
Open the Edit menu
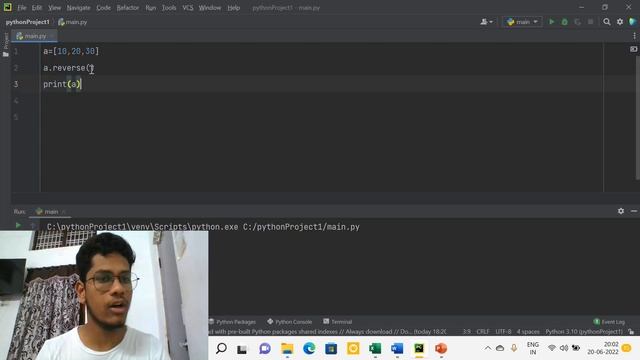coord(37,8)
